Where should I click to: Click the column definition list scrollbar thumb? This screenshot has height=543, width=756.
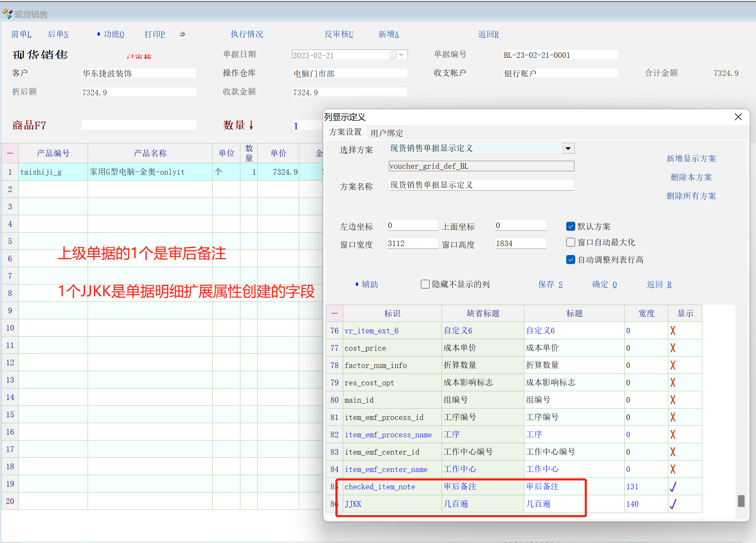click(x=741, y=501)
